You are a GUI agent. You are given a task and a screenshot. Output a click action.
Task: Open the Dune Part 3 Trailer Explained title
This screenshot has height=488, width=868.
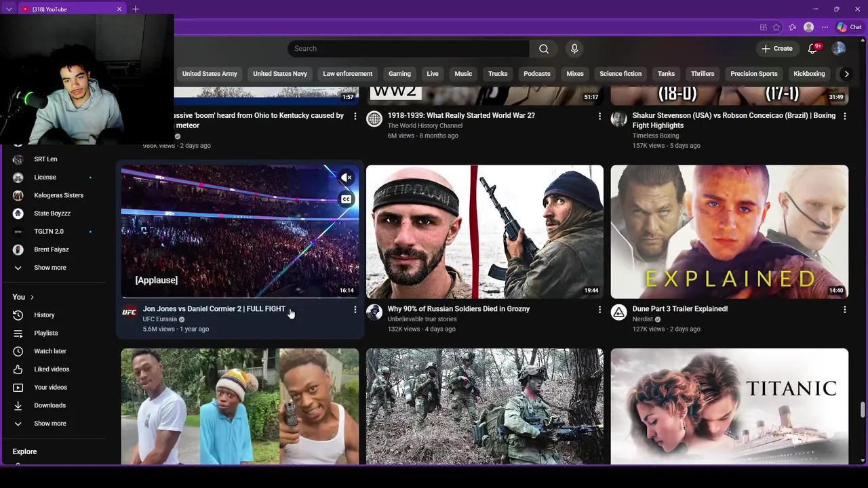(x=680, y=309)
